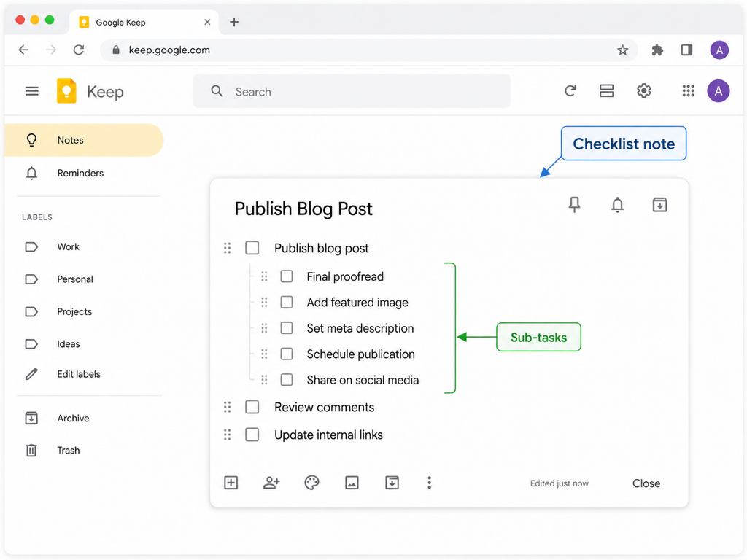Toggle the browser side panel icon
This screenshot has height=560, width=747.
pos(686,50)
